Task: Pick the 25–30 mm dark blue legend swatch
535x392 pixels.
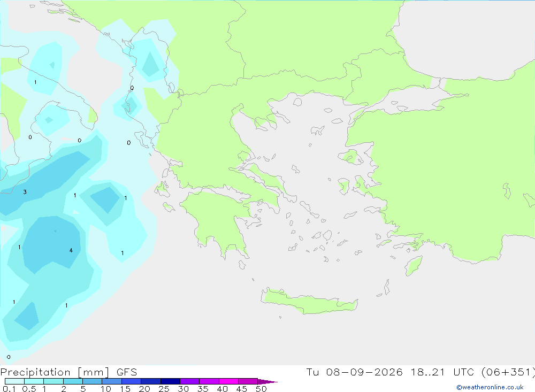Action: coord(170,381)
